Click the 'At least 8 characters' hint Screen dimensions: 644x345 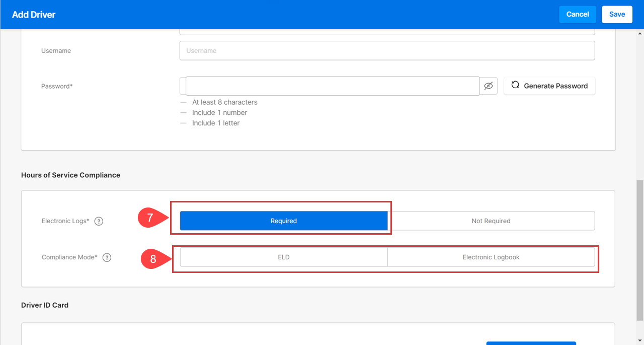tap(225, 102)
